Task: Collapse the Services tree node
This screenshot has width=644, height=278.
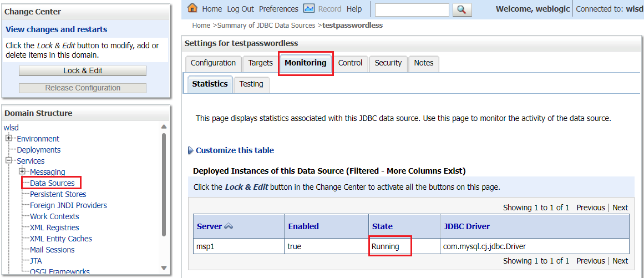Action: pyautogui.click(x=9, y=160)
